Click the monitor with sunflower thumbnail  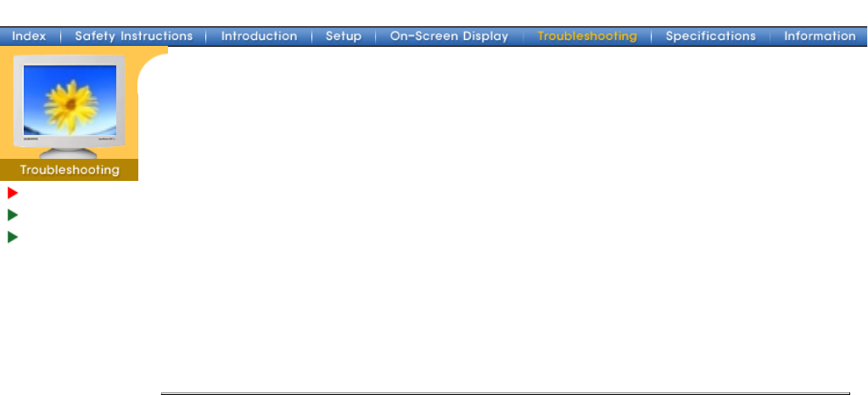tap(70, 106)
